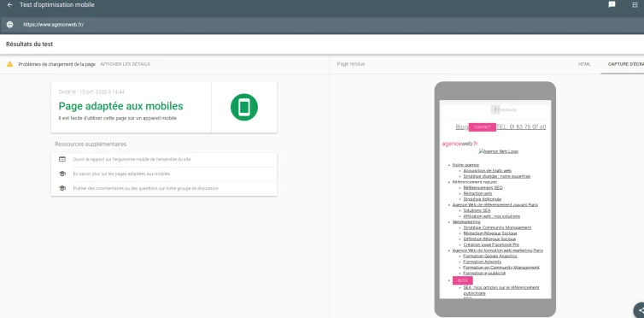This screenshot has height=318, width=644.
Task: Click Solutions SEA in the preview list
Action: (477, 210)
